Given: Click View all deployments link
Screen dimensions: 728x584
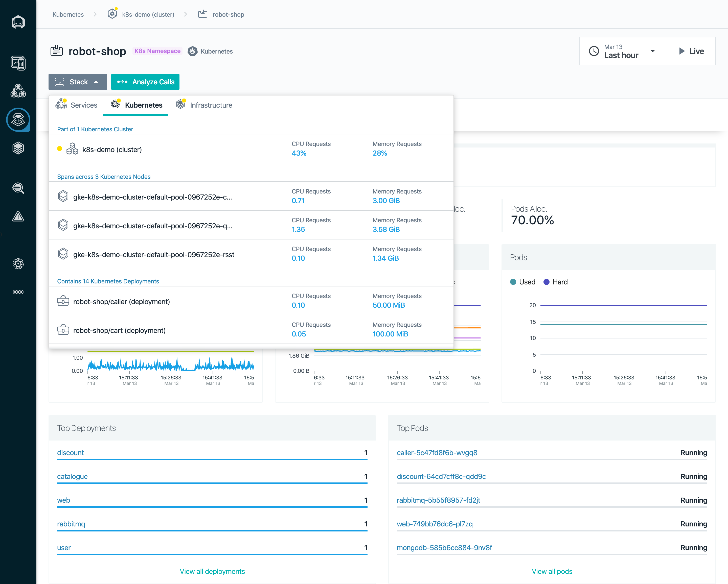Looking at the screenshot, I should [x=212, y=571].
